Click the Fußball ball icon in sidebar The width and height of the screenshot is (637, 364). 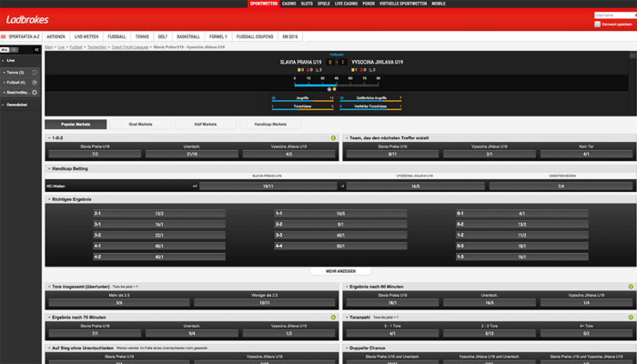point(35,83)
